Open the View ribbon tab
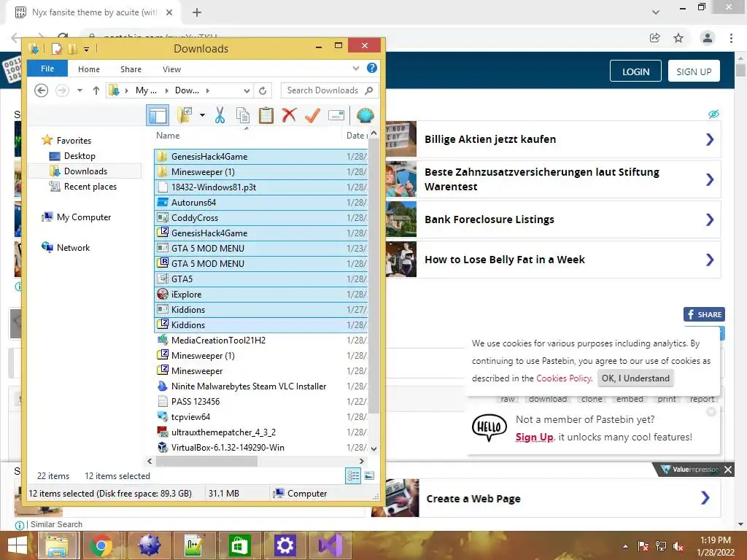 (171, 69)
